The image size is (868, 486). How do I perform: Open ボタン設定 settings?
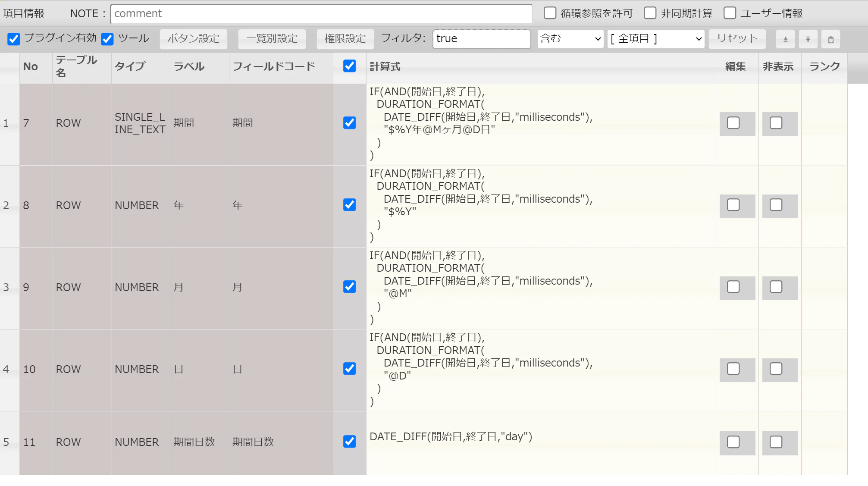pyautogui.click(x=194, y=39)
